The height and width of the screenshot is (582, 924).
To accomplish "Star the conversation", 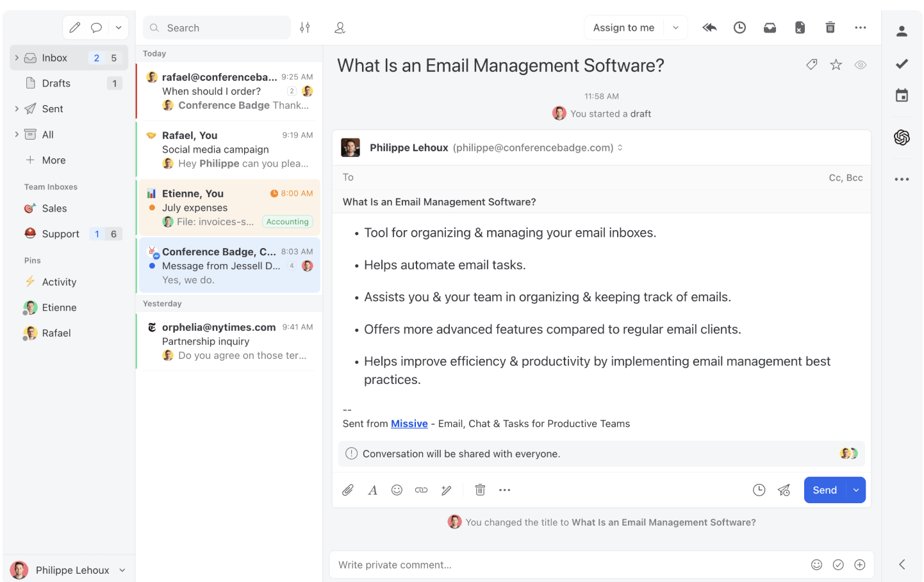I will tap(836, 65).
